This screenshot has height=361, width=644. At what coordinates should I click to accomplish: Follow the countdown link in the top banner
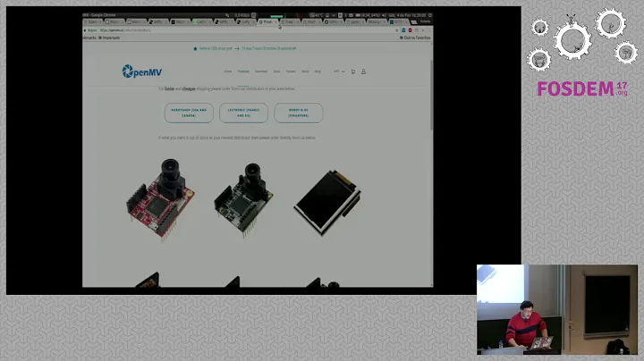click(268, 48)
